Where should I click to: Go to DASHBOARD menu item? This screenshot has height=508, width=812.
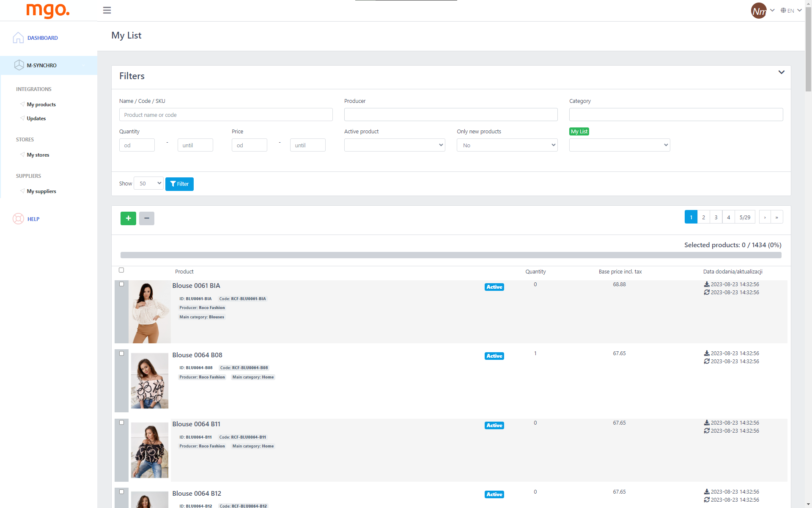coord(43,38)
